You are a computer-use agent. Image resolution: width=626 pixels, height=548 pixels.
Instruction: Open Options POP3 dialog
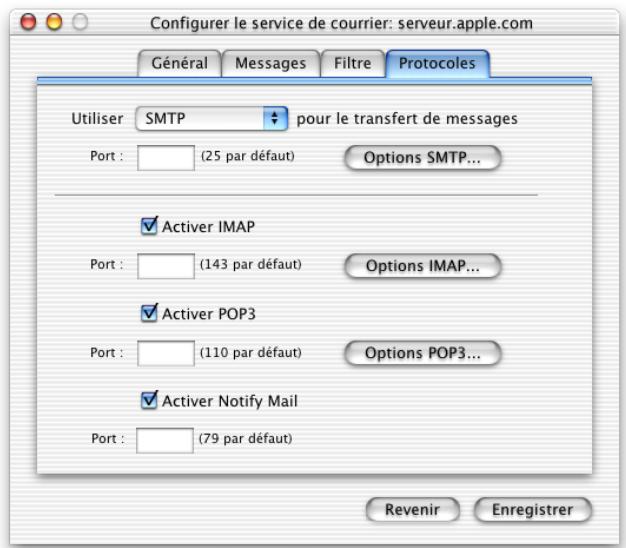(422, 353)
